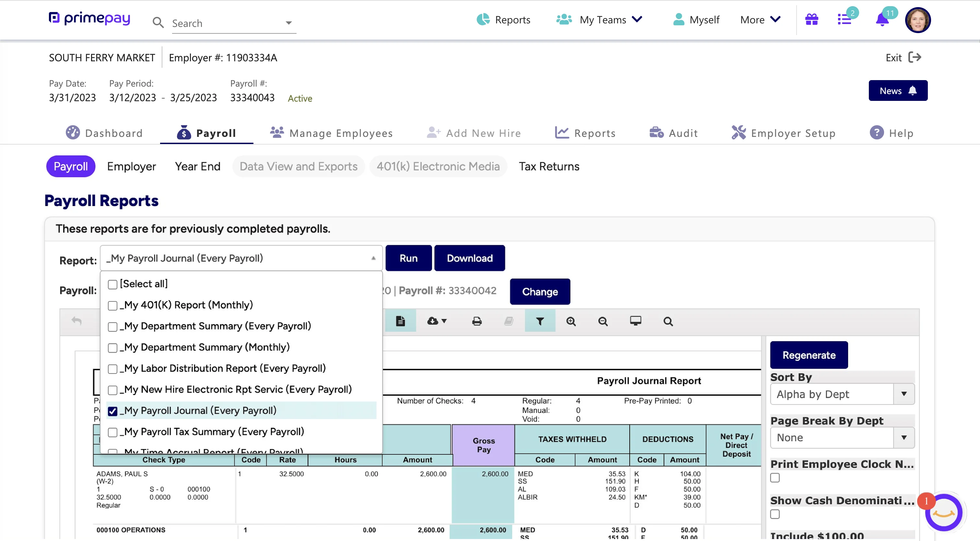Click the primepay logo

click(89, 19)
